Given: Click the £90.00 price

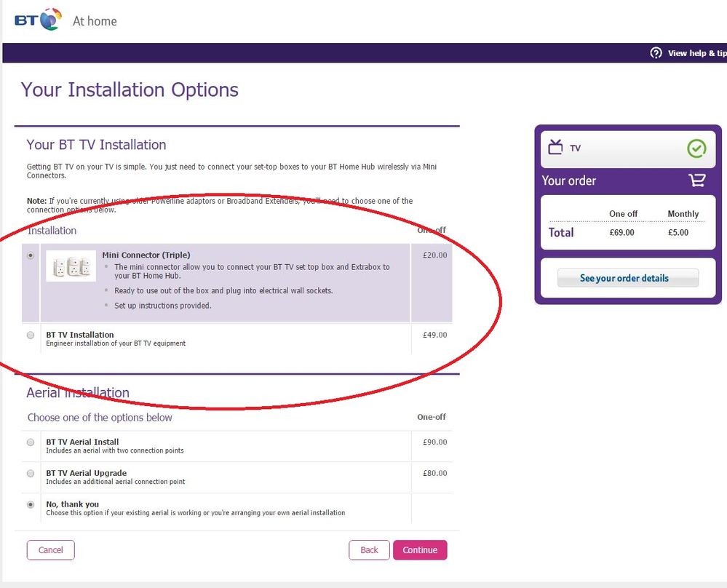Looking at the screenshot, I should point(435,442).
